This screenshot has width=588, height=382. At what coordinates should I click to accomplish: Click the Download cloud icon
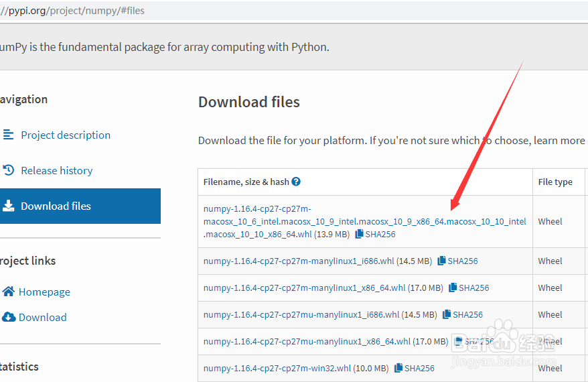[9, 317]
